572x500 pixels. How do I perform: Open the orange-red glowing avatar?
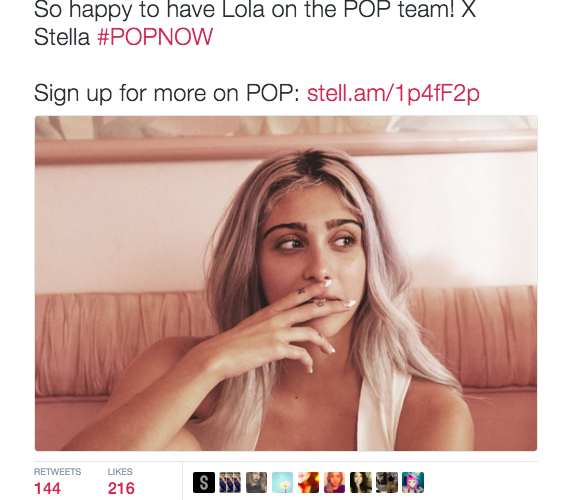(x=308, y=482)
